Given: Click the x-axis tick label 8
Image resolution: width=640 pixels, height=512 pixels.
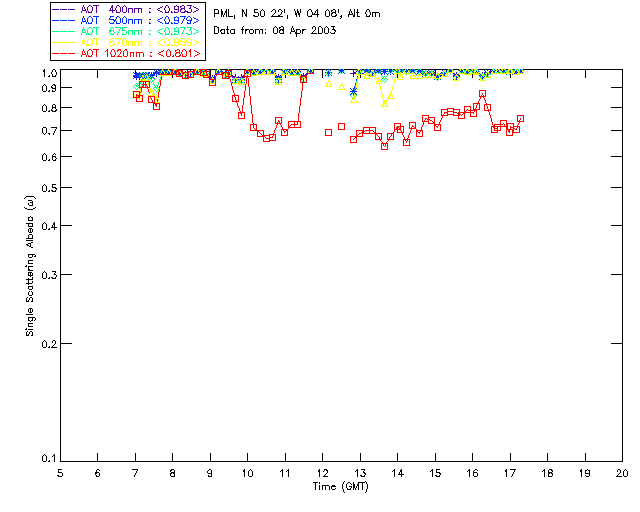Looking at the screenshot, I should pyautogui.click(x=173, y=473).
